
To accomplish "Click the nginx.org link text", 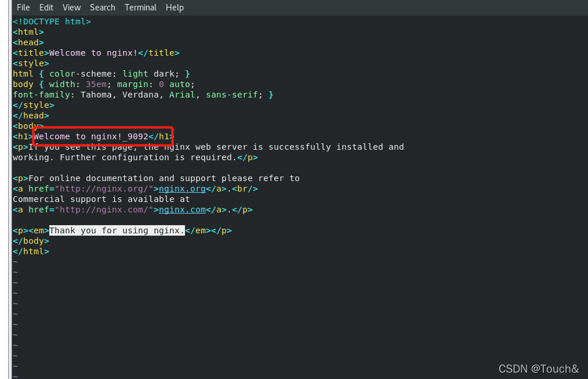I will tap(182, 189).
